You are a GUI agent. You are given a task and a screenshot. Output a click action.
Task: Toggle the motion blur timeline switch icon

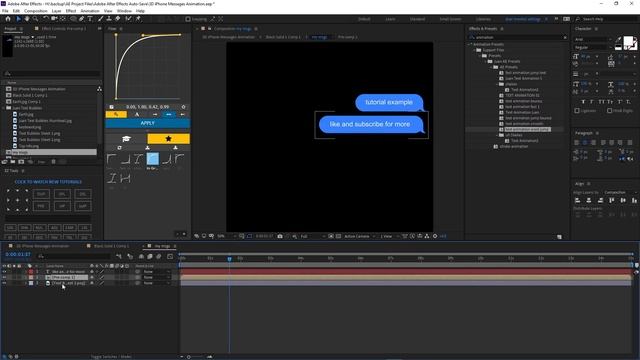point(159,256)
